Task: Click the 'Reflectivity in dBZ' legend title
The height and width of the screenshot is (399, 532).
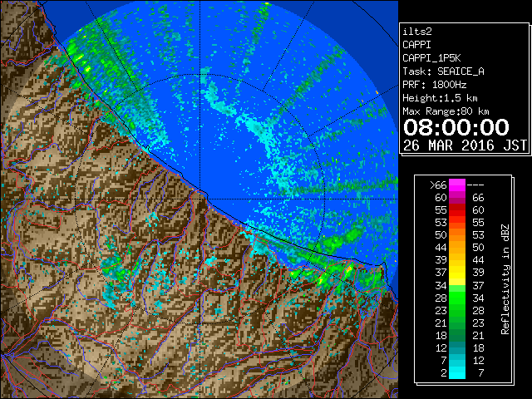Action: (505, 279)
